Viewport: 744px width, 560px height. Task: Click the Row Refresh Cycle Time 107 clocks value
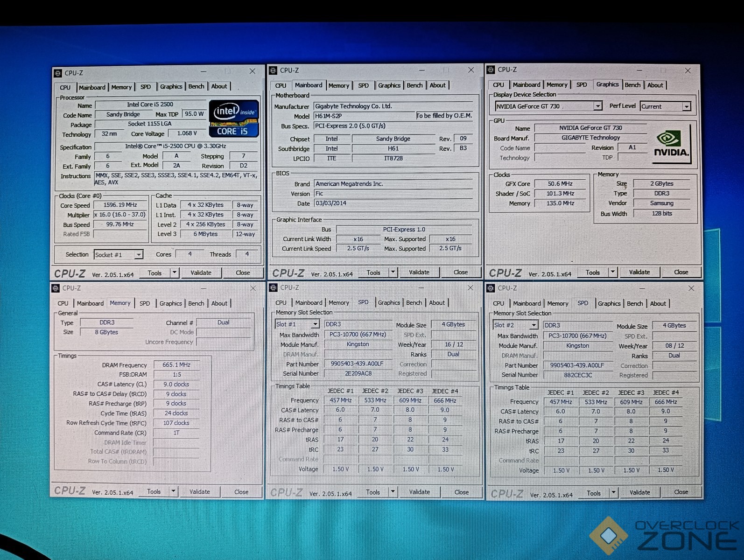(176, 423)
